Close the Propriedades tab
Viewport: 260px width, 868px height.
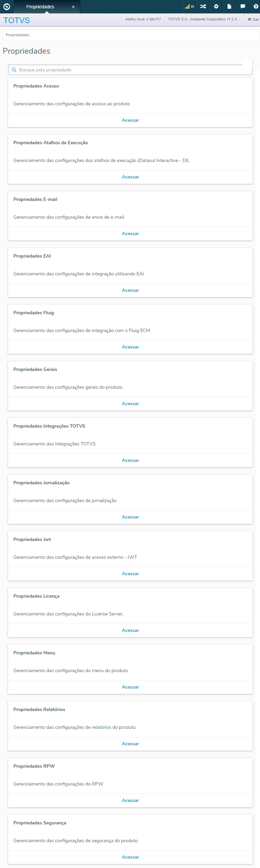73,7
